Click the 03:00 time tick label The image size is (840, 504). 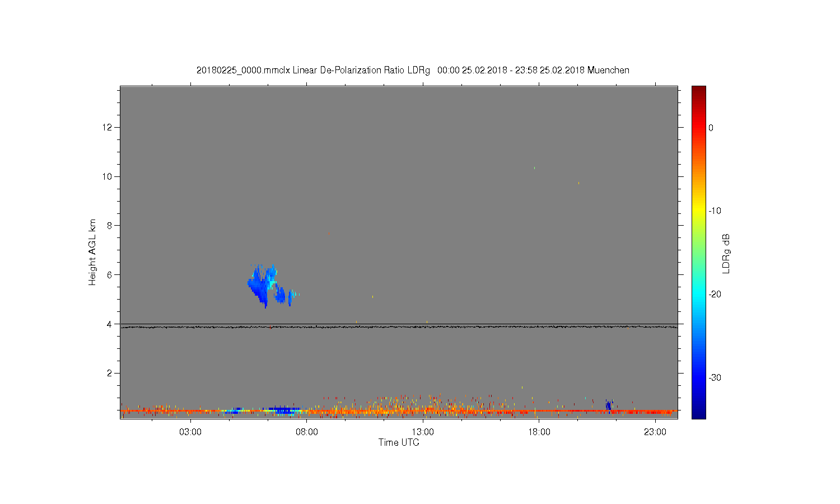(190, 432)
